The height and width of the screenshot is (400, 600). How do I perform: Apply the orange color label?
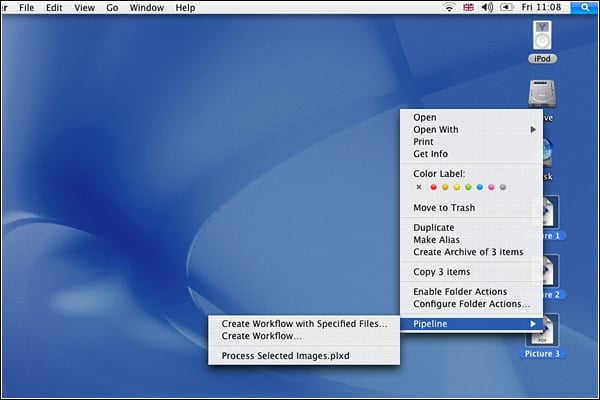[x=445, y=187]
